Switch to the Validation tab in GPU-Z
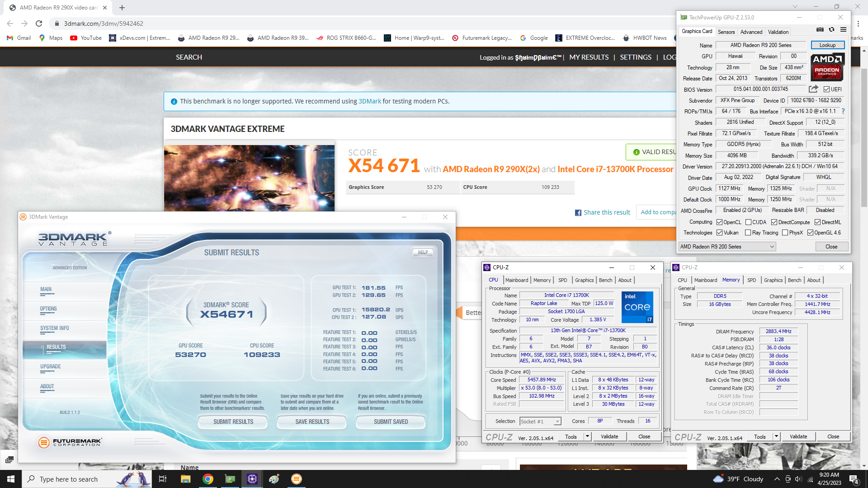The width and height of the screenshot is (868, 488). click(x=778, y=32)
